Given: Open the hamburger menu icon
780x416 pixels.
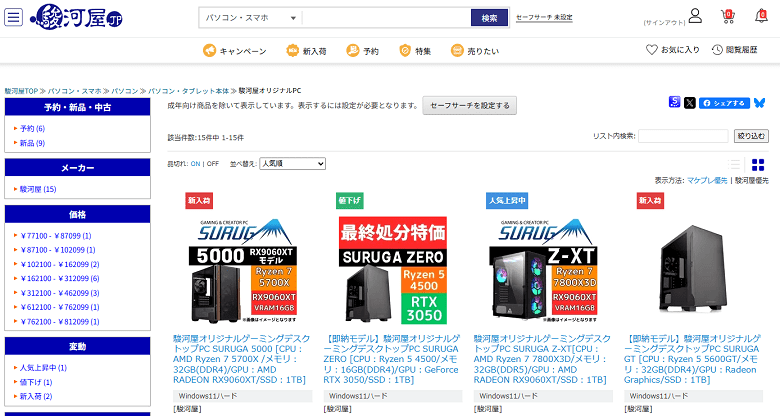Looking at the screenshot, I should [x=13, y=17].
